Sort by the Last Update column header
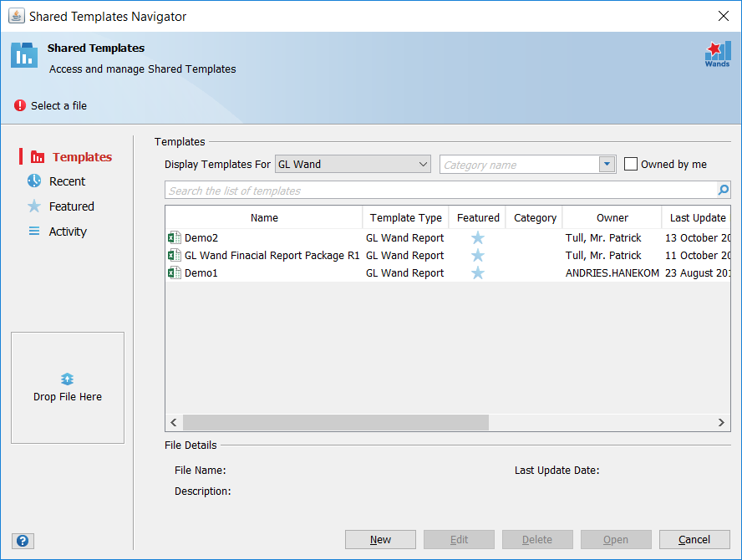The height and width of the screenshot is (560, 742). tap(697, 218)
